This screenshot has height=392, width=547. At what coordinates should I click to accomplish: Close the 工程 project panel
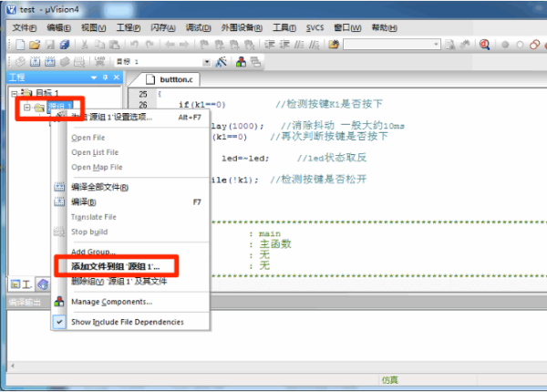(117, 77)
